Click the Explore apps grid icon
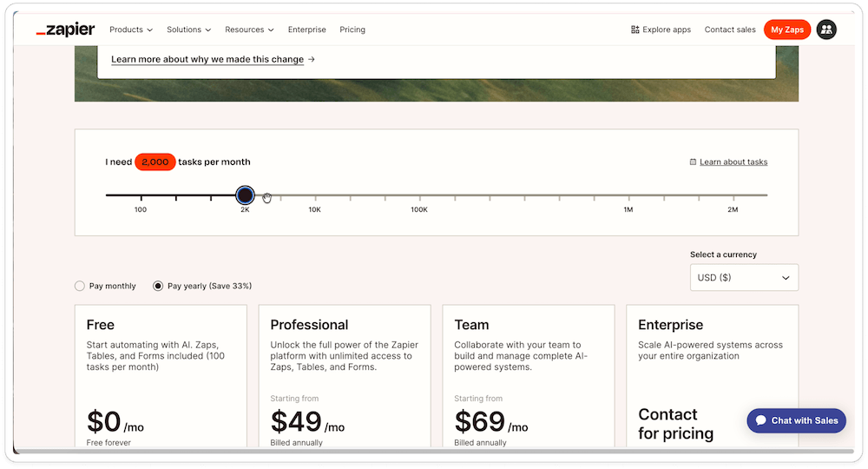Viewport: 868px width, 469px height. point(635,30)
